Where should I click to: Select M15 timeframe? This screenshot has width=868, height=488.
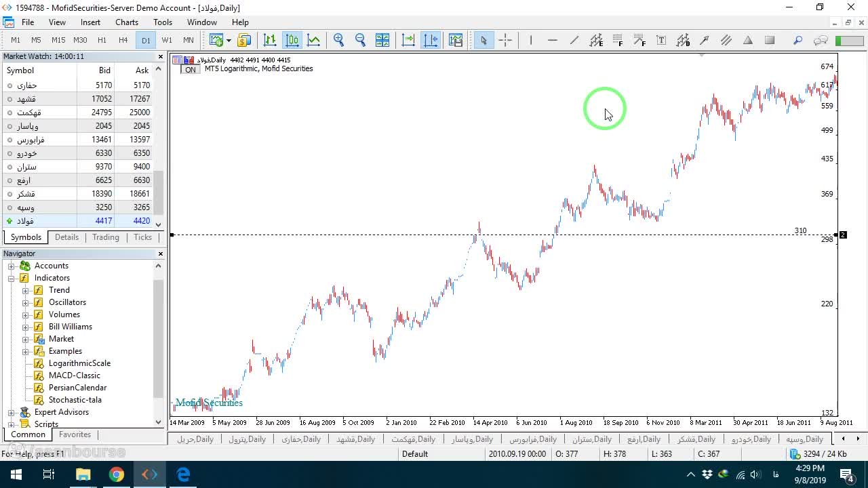(58, 40)
